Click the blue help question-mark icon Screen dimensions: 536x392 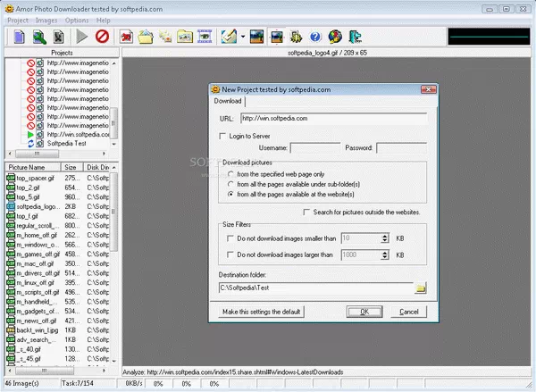(x=315, y=37)
